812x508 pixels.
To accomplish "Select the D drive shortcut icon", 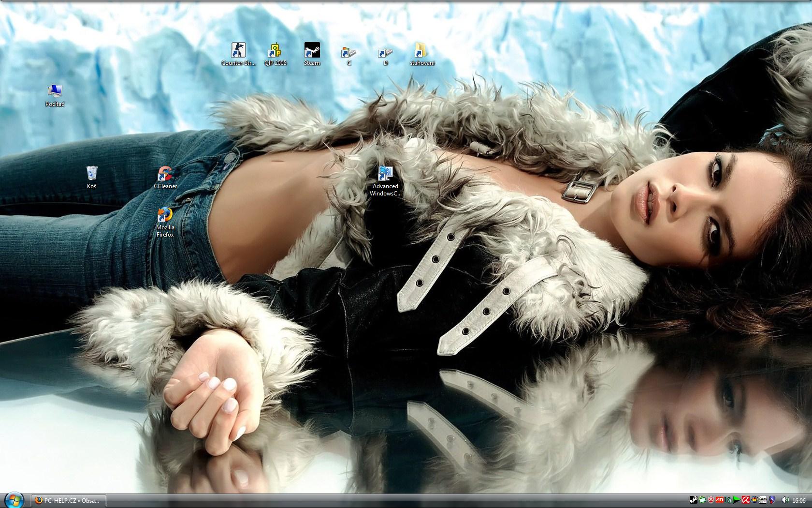I will coord(385,52).
